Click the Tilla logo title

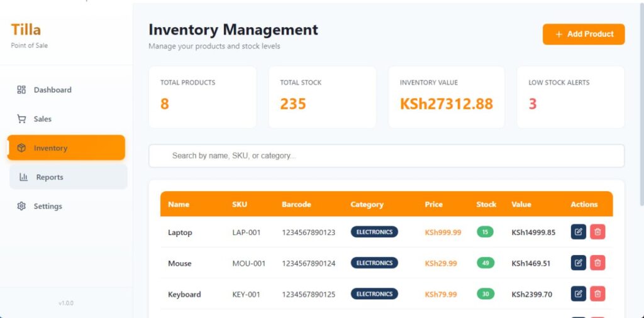(26, 30)
